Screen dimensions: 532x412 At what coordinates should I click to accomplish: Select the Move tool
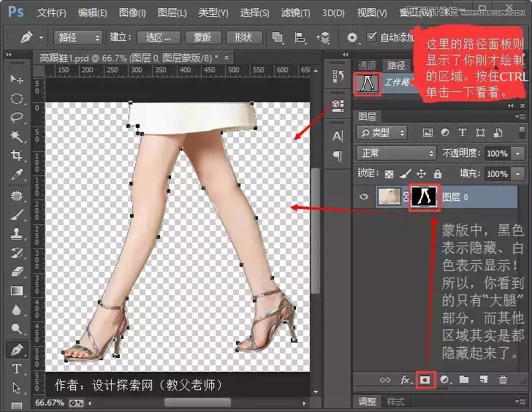17,80
